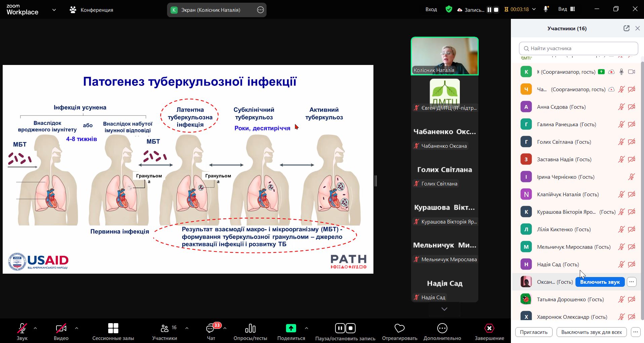Click the Включить звук button
The width and height of the screenshot is (644, 343).
point(600,282)
